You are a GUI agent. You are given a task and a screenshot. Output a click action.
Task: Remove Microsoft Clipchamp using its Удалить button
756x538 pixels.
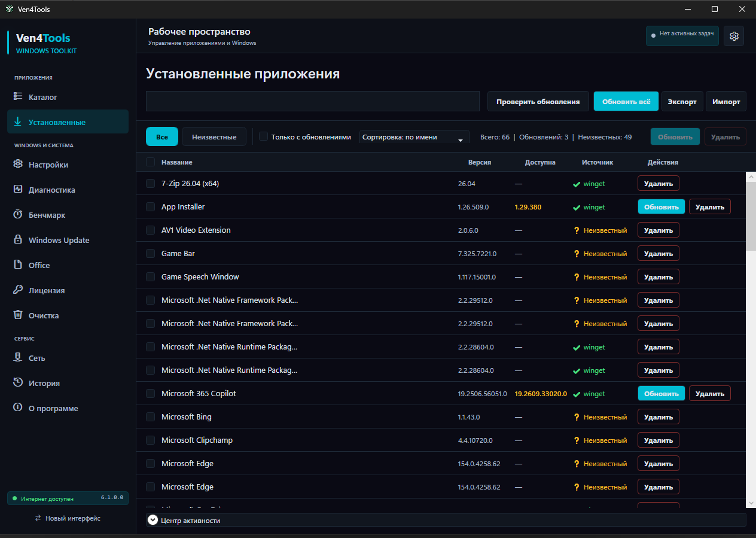(x=659, y=440)
